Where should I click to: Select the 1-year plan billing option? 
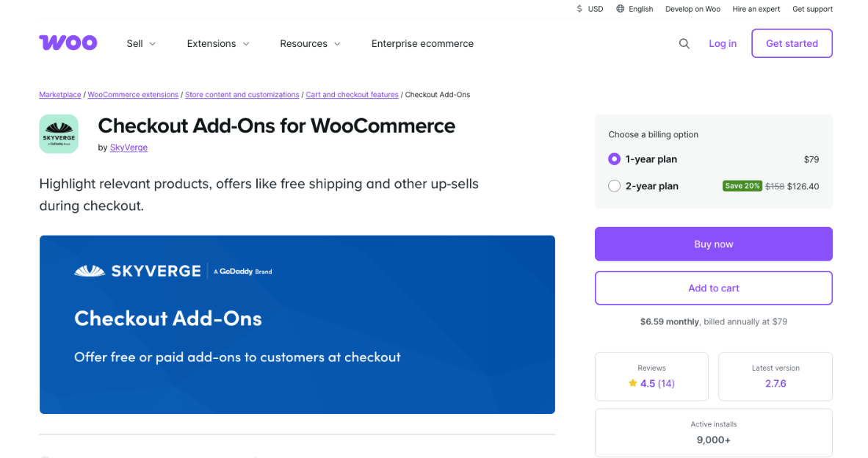[614, 159]
